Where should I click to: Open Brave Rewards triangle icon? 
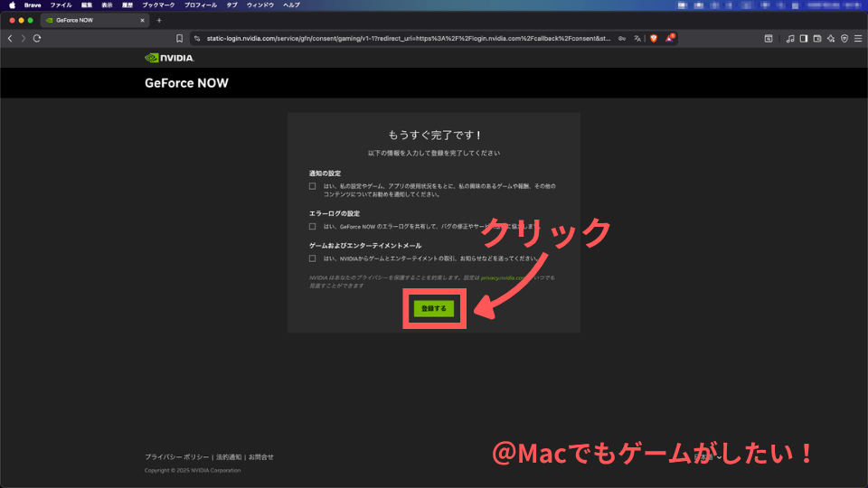pyautogui.click(x=669, y=39)
